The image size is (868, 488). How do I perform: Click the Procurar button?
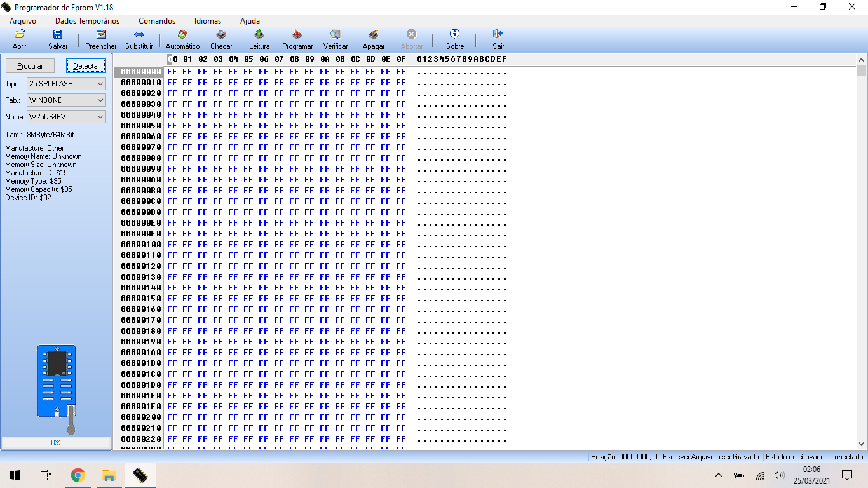(30, 66)
